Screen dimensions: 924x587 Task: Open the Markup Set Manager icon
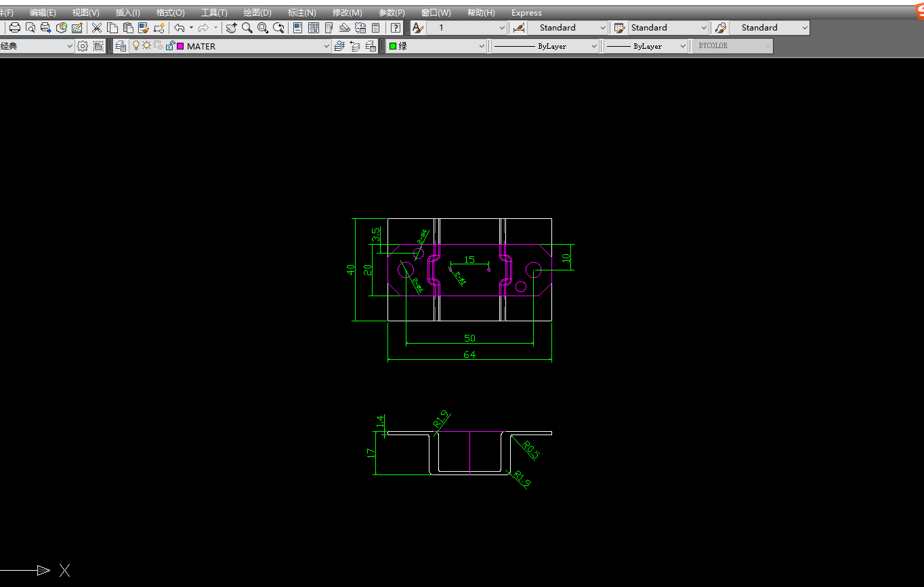pyautogui.click(x=360, y=28)
